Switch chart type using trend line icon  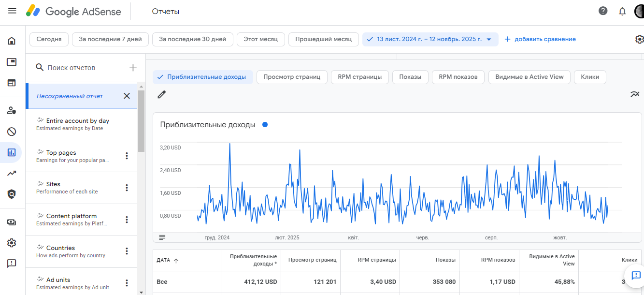click(635, 94)
